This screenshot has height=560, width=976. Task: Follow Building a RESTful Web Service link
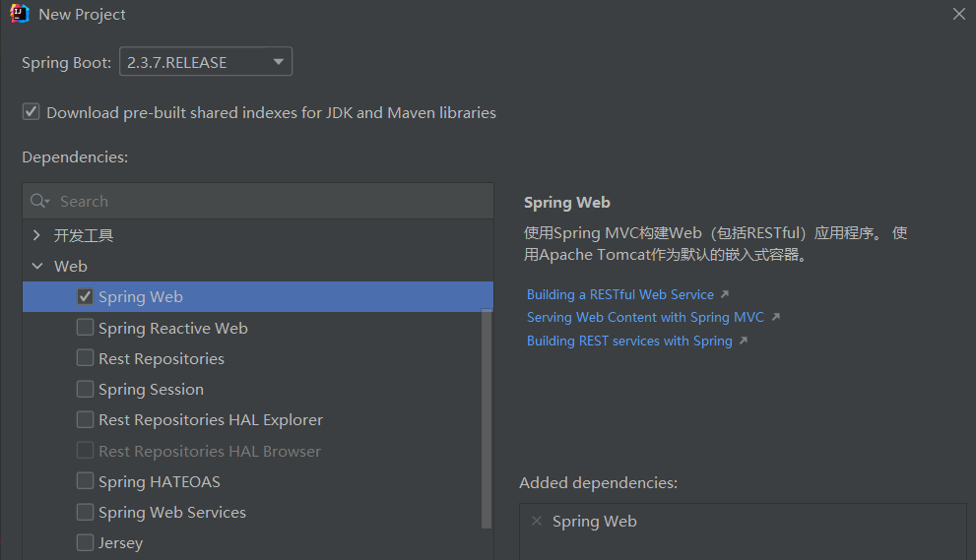pyautogui.click(x=619, y=294)
